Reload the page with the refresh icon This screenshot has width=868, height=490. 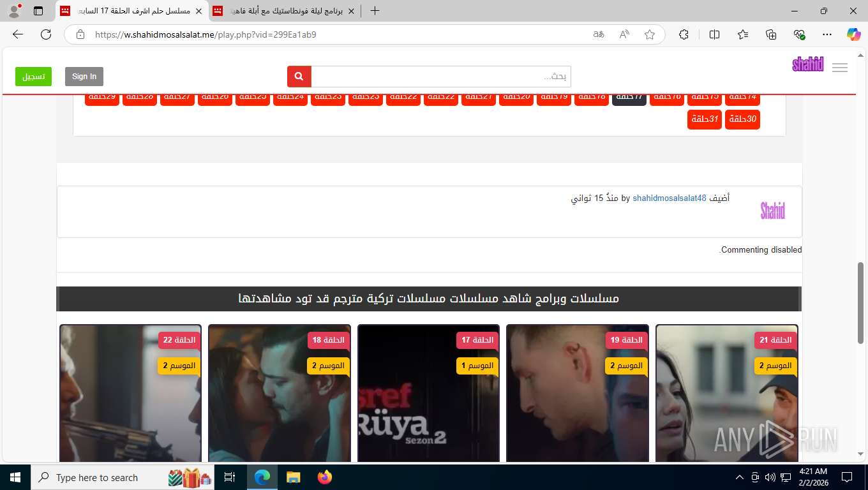tap(46, 34)
